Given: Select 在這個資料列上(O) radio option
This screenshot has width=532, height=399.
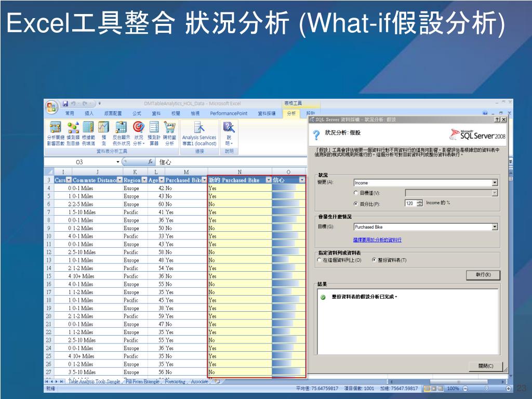Looking at the screenshot, I should click(x=319, y=260).
